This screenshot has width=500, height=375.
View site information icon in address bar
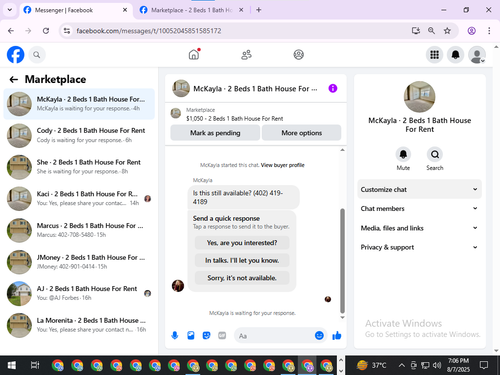tap(67, 31)
